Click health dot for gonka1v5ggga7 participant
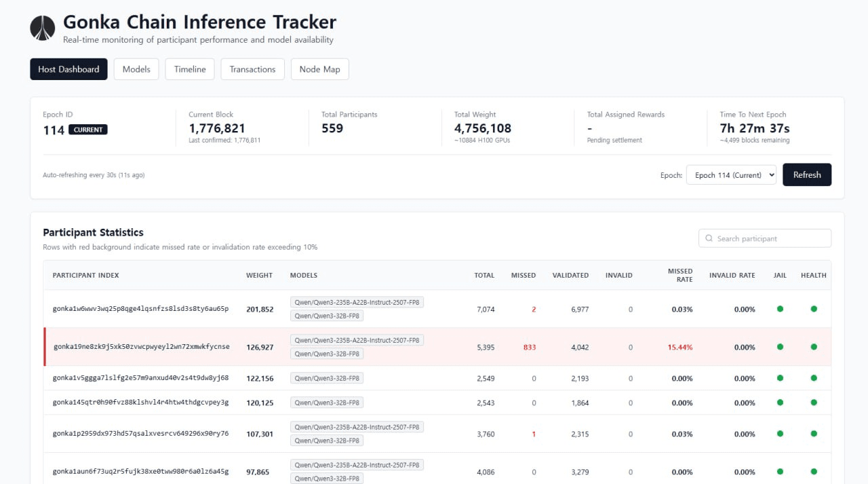Screen dimensions: 868x484 click(814, 378)
